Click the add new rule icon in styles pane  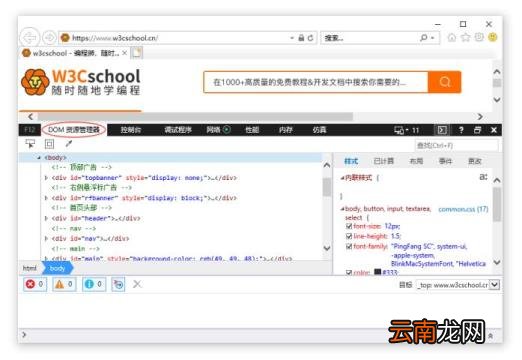click(483, 177)
